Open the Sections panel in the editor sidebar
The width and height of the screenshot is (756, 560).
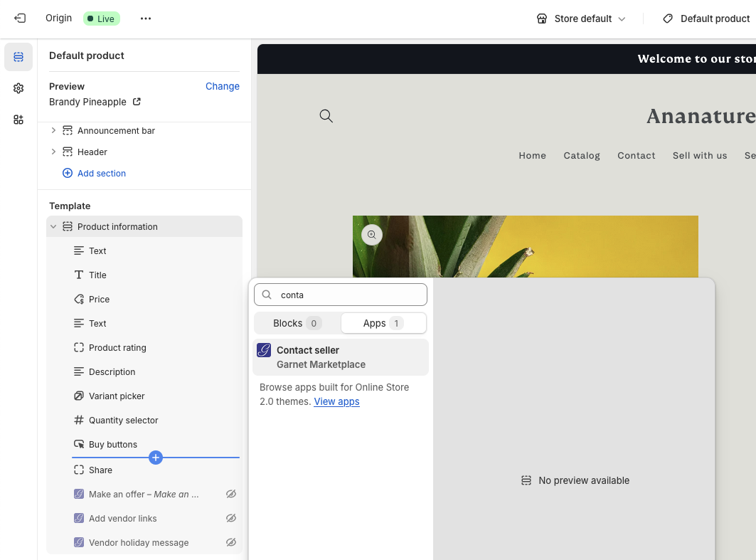(18, 56)
